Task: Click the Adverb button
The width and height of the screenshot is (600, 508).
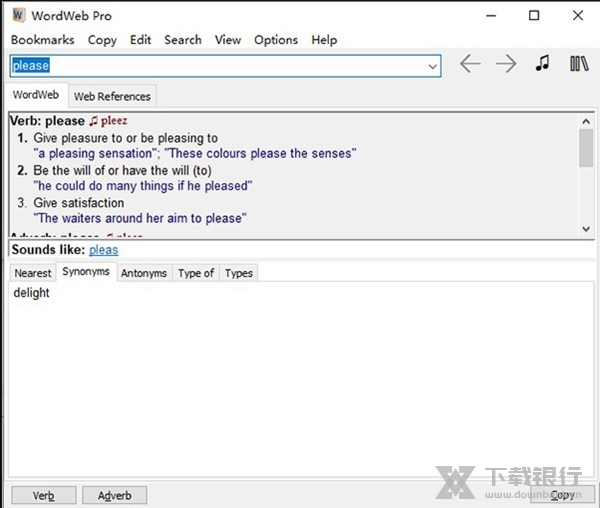Action: coord(114,495)
